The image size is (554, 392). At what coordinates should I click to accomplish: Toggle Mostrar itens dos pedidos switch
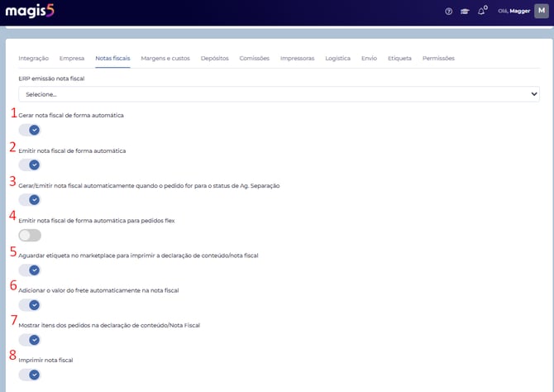[30, 340]
